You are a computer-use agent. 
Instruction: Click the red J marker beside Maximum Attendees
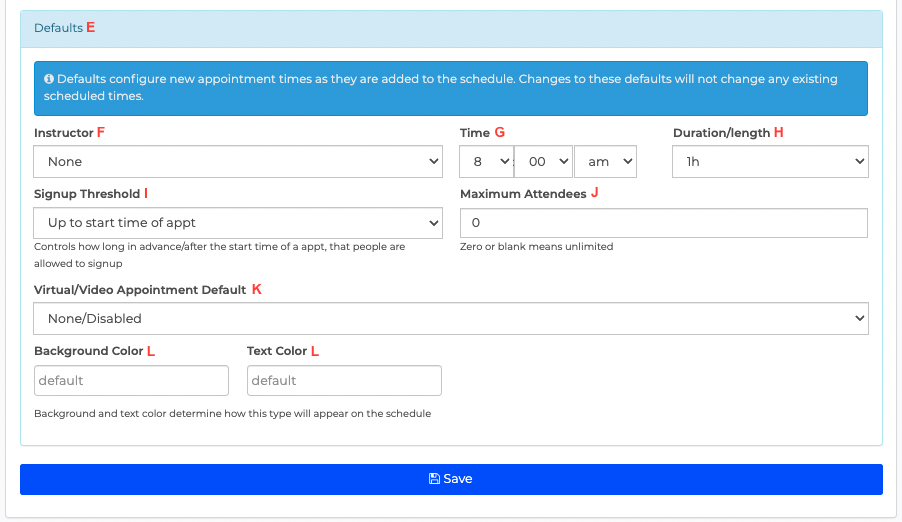(594, 193)
